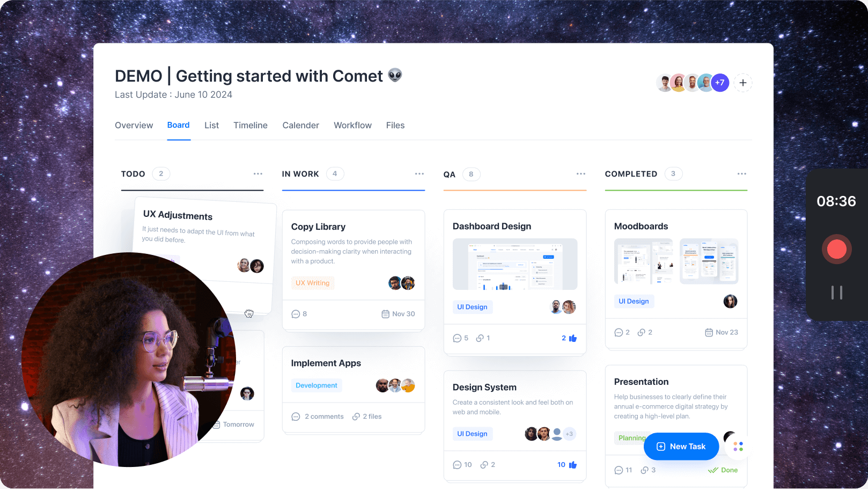Open TODO column more options
The width and height of the screenshot is (868, 489).
[258, 174]
